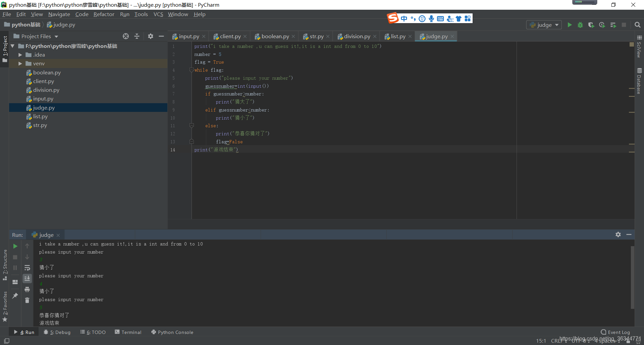The width and height of the screenshot is (644, 345).
Task: Run the judge configuration from the main toolbar
Action: (x=570, y=25)
